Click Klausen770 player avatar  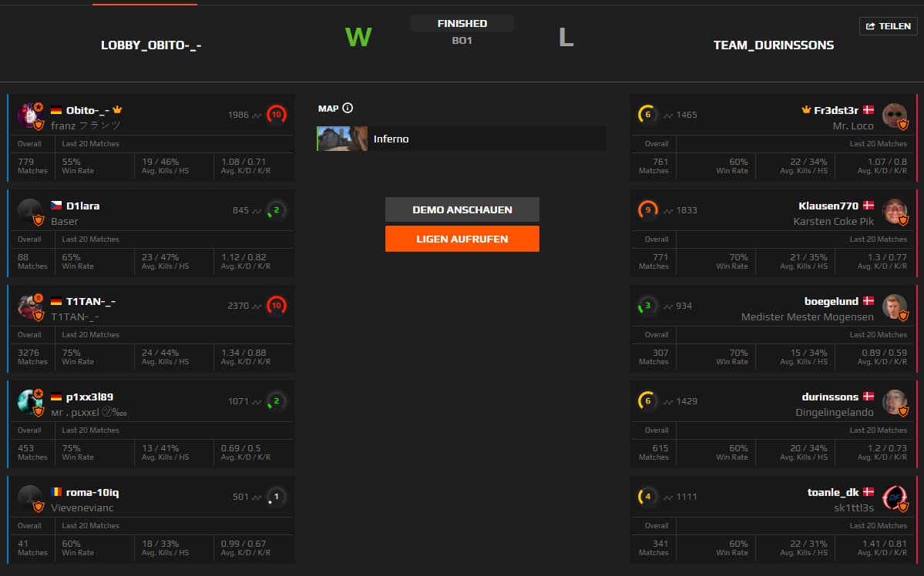(x=895, y=211)
